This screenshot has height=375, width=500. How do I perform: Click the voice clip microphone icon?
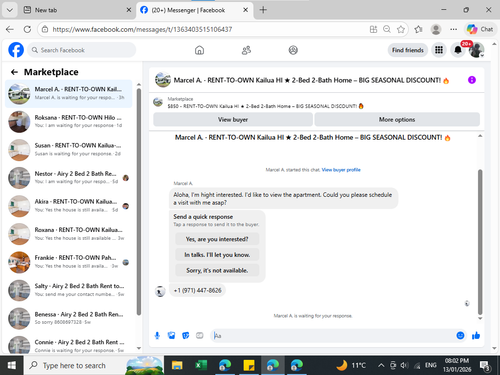[157, 336]
